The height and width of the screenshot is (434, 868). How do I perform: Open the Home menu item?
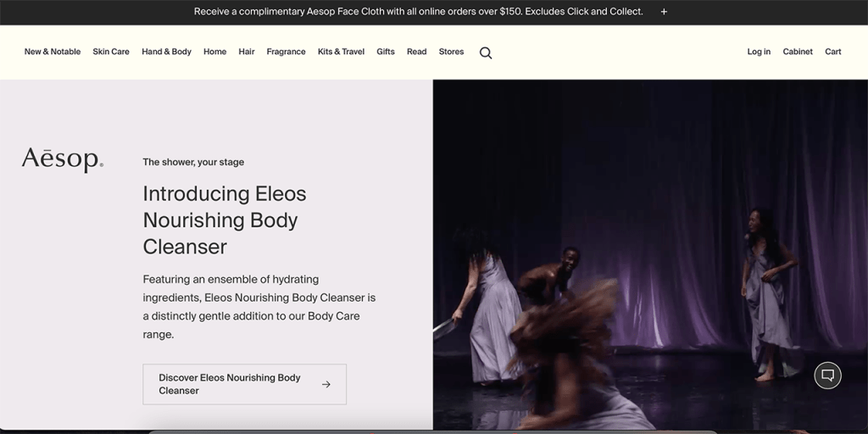(x=214, y=52)
